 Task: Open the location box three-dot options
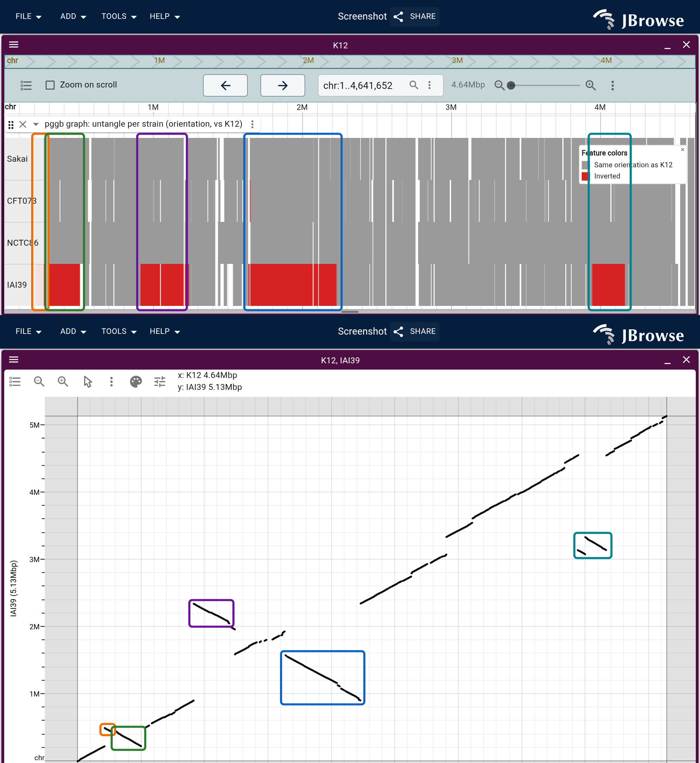click(x=429, y=85)
